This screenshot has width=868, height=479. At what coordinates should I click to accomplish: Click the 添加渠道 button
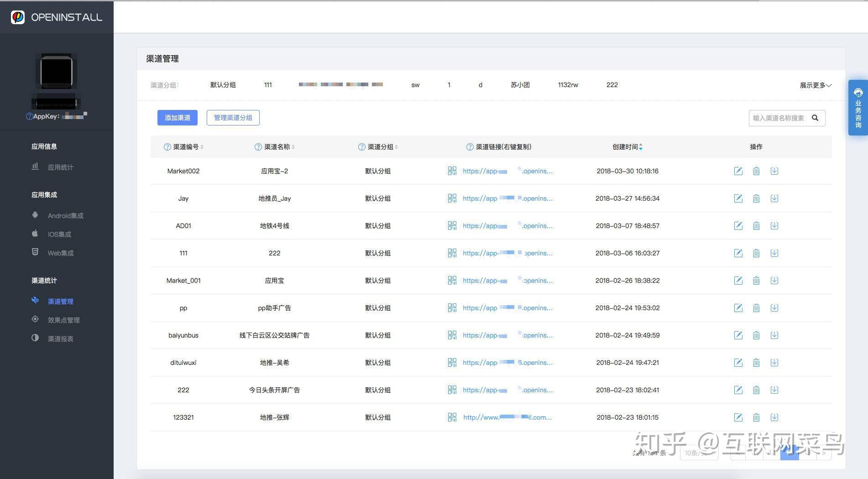point(177,118)
